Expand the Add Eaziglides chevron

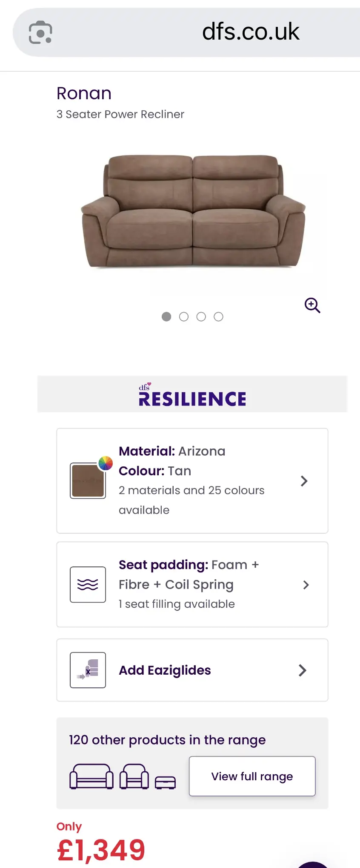303,670
